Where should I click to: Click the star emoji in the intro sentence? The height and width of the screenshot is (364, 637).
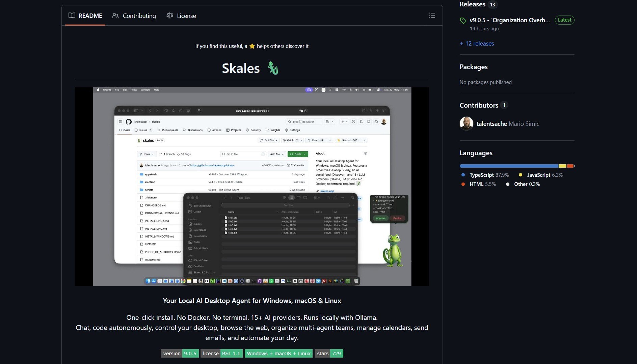252,46
